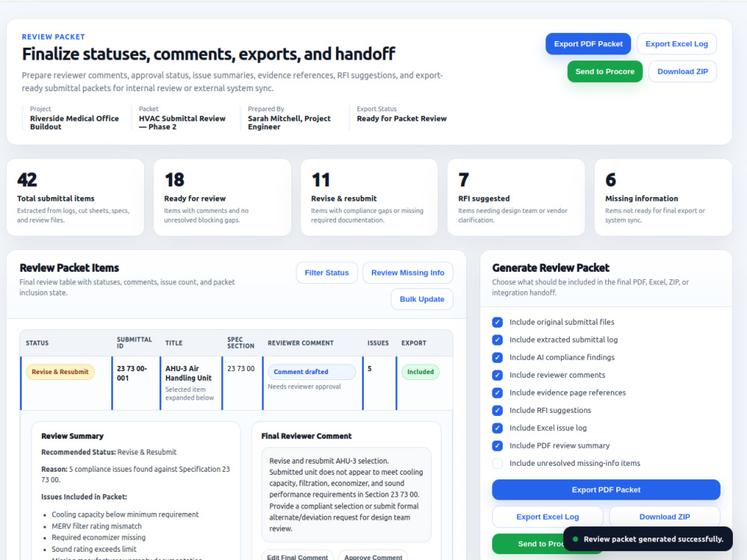747x560 pixels.
Task: Click the Bulk Update button
Action: 421,299
